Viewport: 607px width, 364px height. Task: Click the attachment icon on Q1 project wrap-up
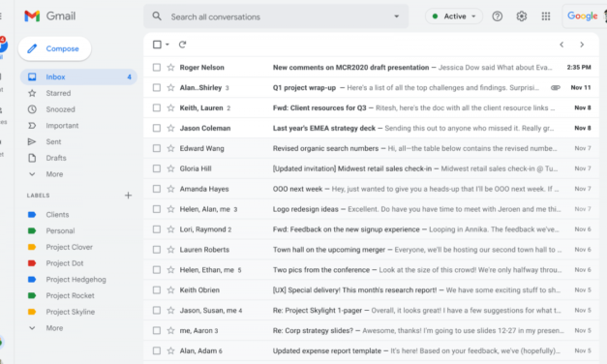[555, 87]
